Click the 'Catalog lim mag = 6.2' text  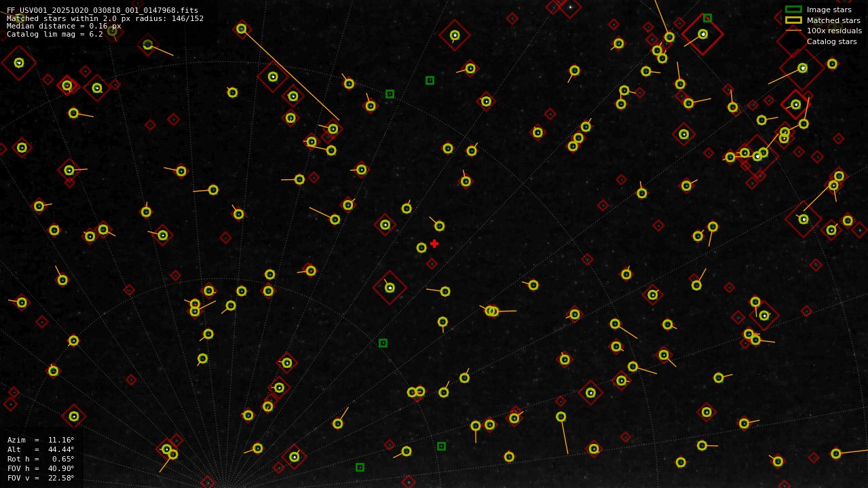55,34
